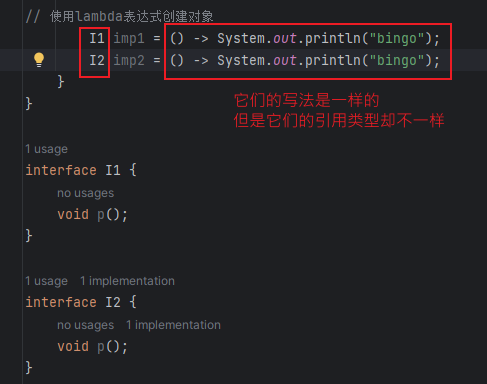Click the closing brace of interface I1

click(29, 236)
